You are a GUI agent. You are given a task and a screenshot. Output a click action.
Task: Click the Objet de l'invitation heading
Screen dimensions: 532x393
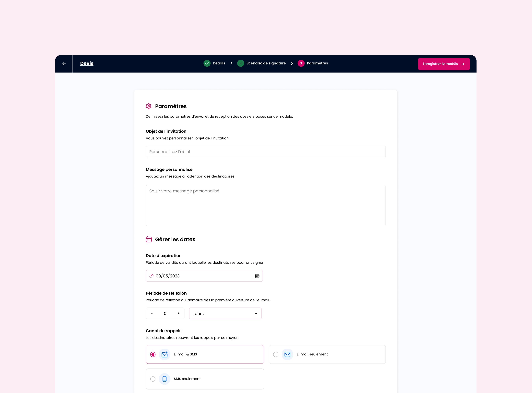(166, 131)
